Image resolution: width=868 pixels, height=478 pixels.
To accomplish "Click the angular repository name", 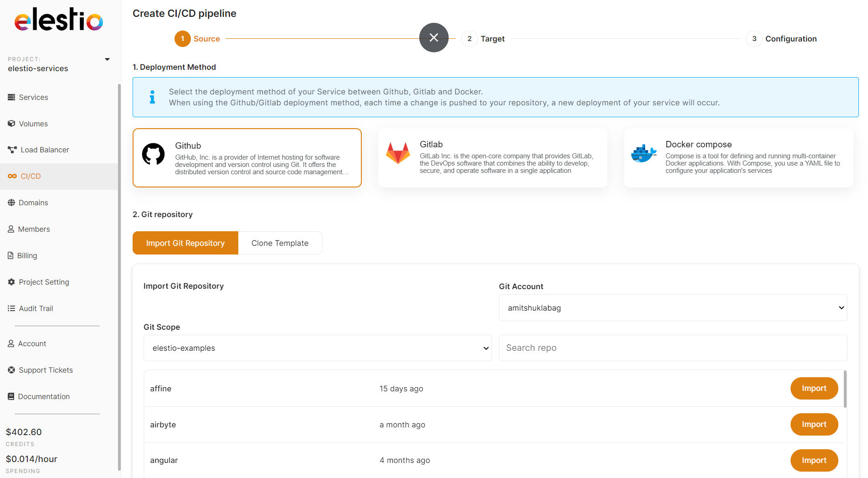I will [164, 460].
